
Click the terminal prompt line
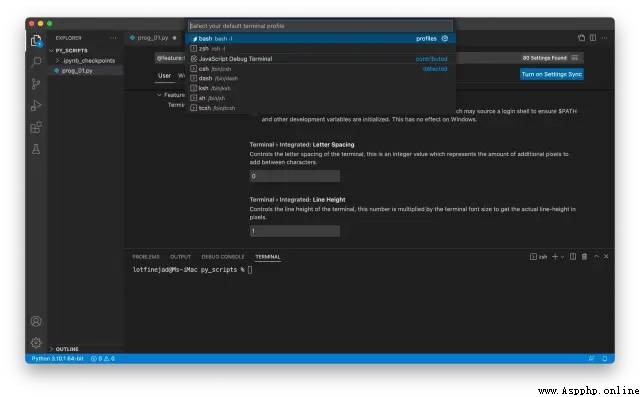point(193,270)
